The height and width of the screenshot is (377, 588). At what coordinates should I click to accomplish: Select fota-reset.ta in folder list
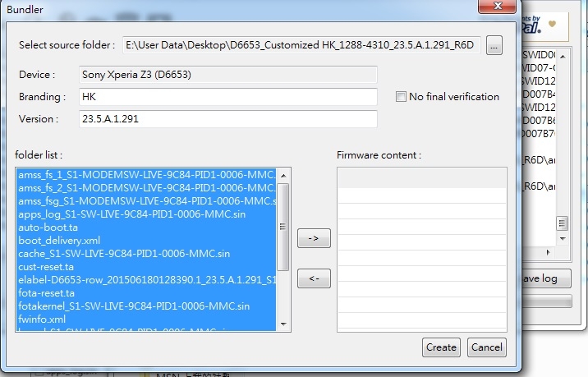coord(146,293)
